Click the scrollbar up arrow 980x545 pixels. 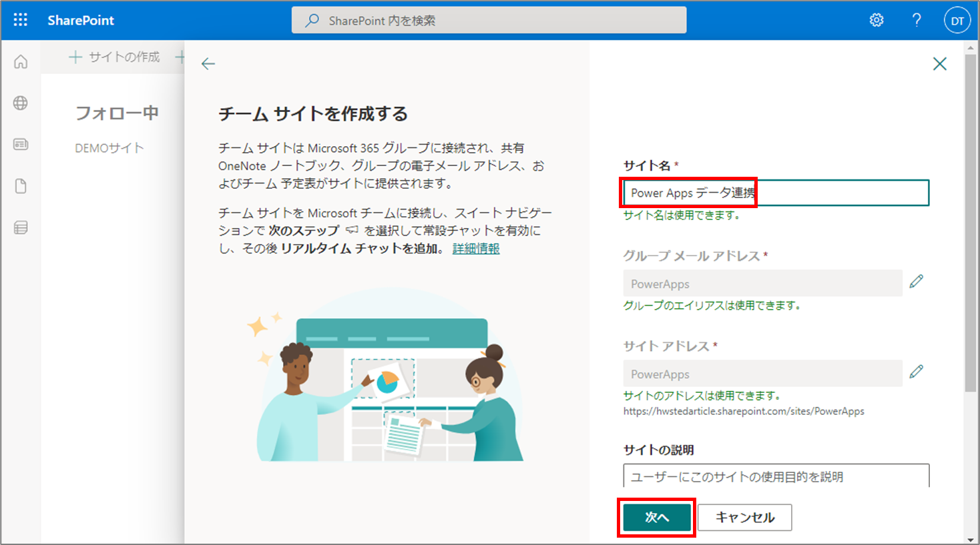point(971,48)
